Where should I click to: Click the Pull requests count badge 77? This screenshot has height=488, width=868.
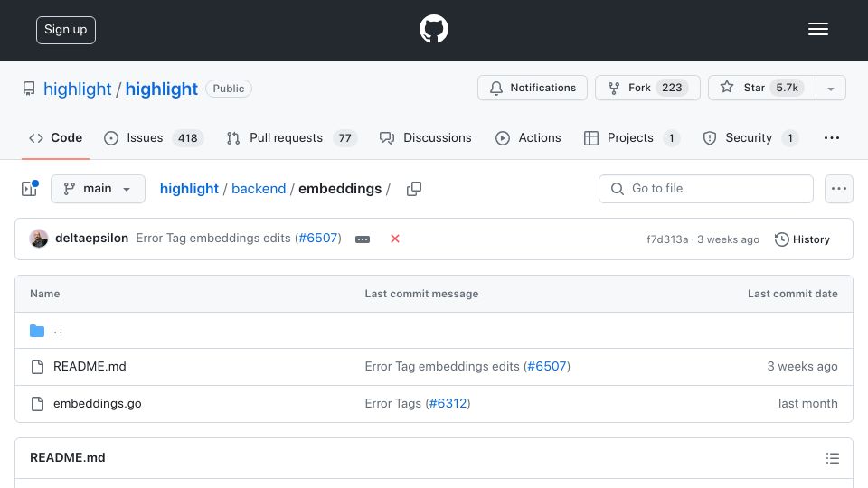[x=344, y=137]
